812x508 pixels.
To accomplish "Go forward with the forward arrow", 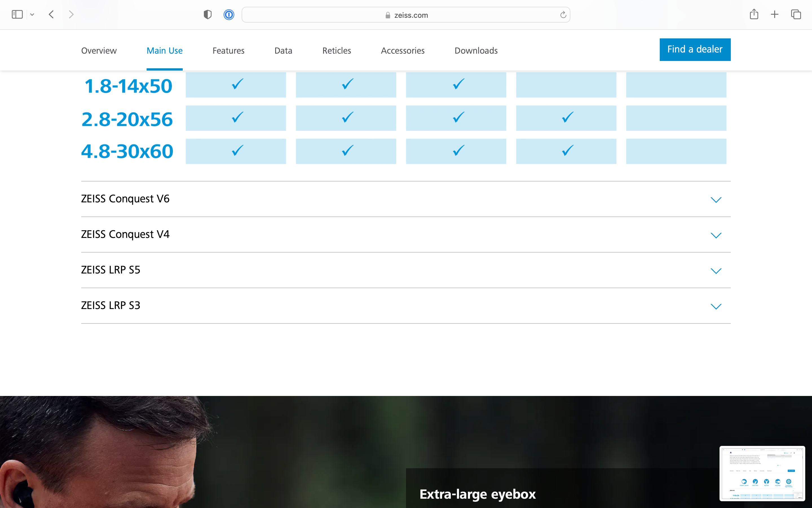I will coord(71,14).
